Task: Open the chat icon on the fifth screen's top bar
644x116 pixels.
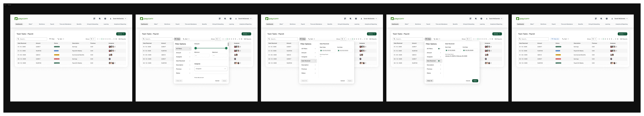Action: click(x=601, y=19)
